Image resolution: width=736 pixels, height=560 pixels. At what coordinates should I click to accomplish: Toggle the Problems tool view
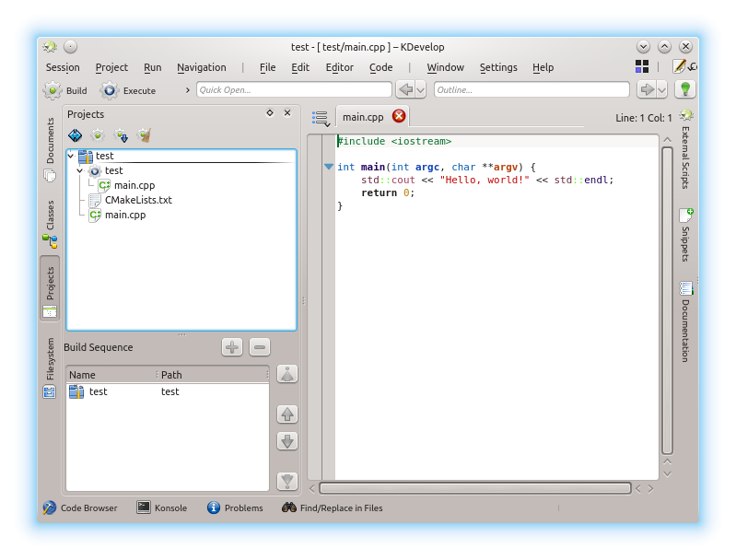tap(235, 507)
